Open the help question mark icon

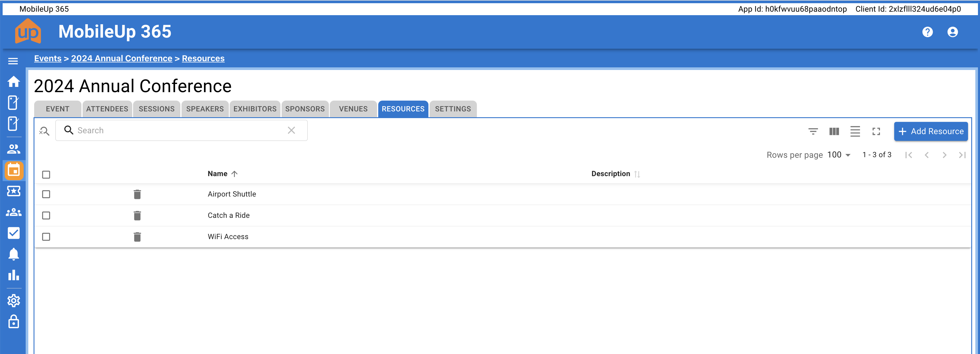point(927,32)
